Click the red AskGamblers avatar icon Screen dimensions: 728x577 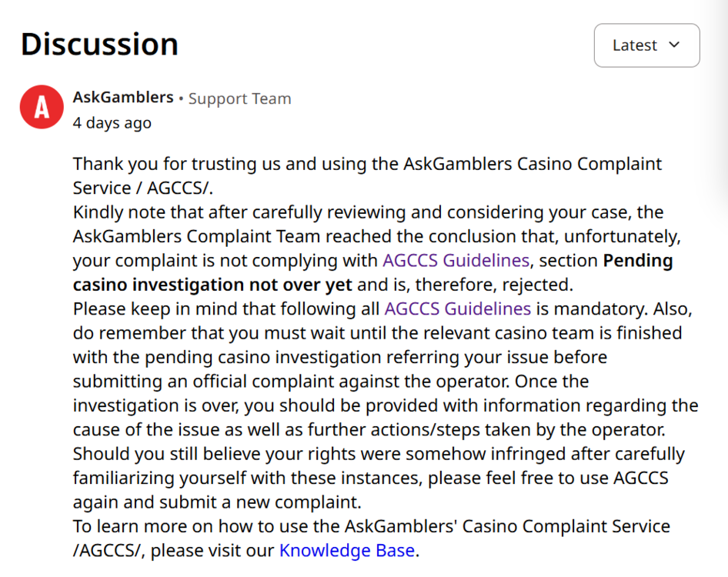(x=42, y=107)
